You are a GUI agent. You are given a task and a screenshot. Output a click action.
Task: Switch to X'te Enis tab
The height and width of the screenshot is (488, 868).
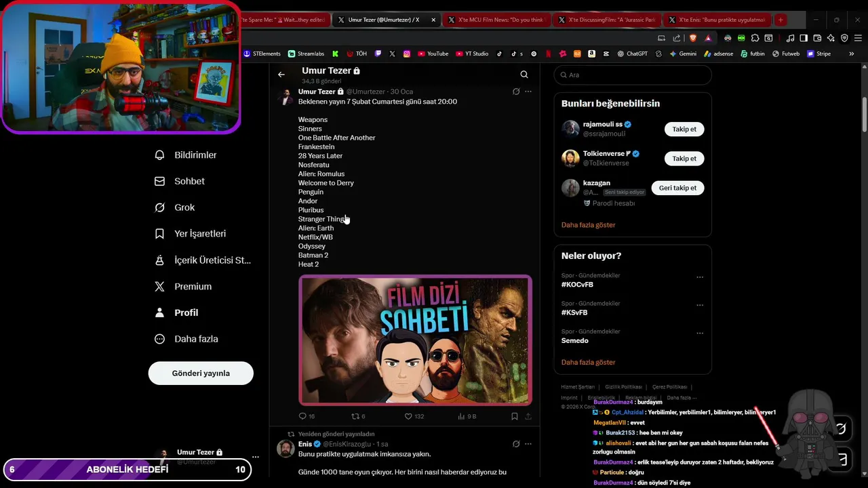tap(717, 20)
